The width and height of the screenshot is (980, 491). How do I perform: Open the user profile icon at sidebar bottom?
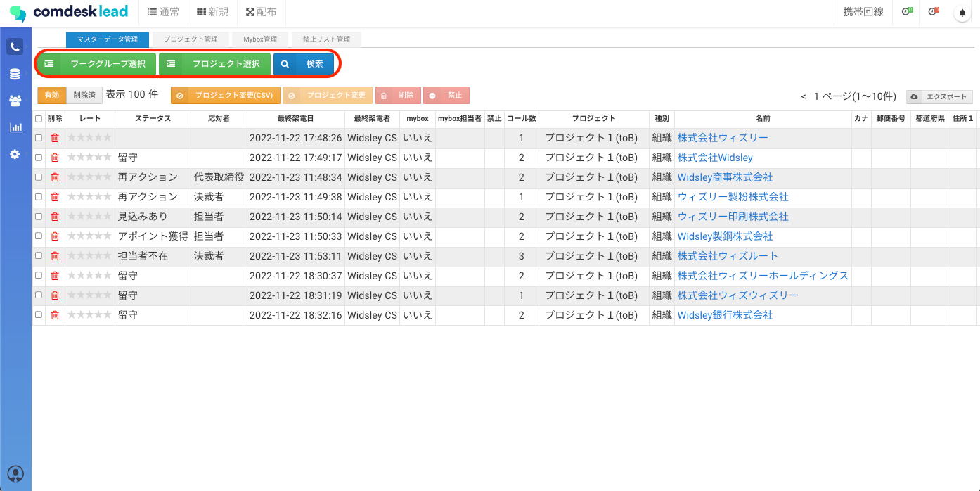pos(15,473)
